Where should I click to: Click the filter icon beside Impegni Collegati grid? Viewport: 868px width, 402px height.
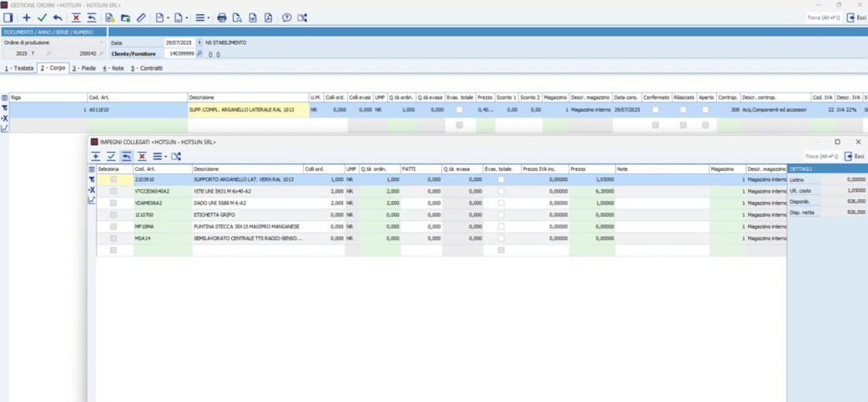pyautogui.click(x=92, y=179)
